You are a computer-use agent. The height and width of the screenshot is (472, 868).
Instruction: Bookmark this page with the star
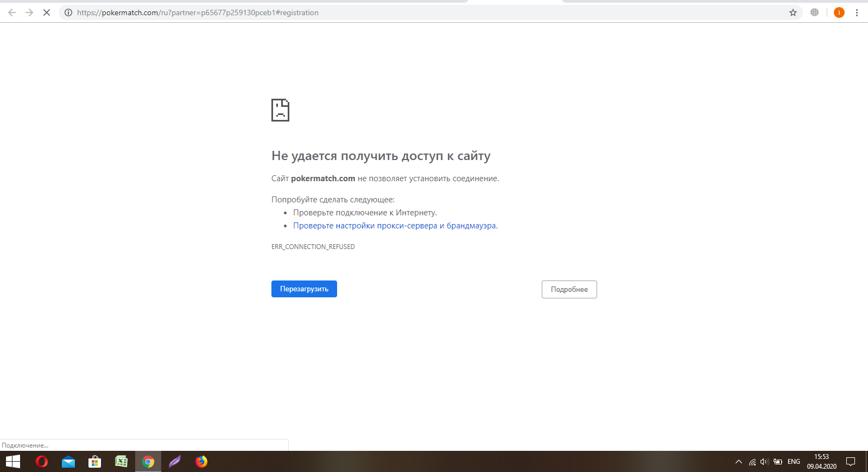tap(793, 12)
